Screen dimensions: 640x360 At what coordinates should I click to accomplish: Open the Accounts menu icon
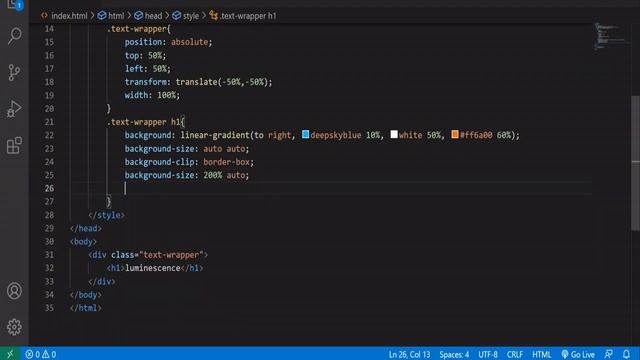[14, 291]
